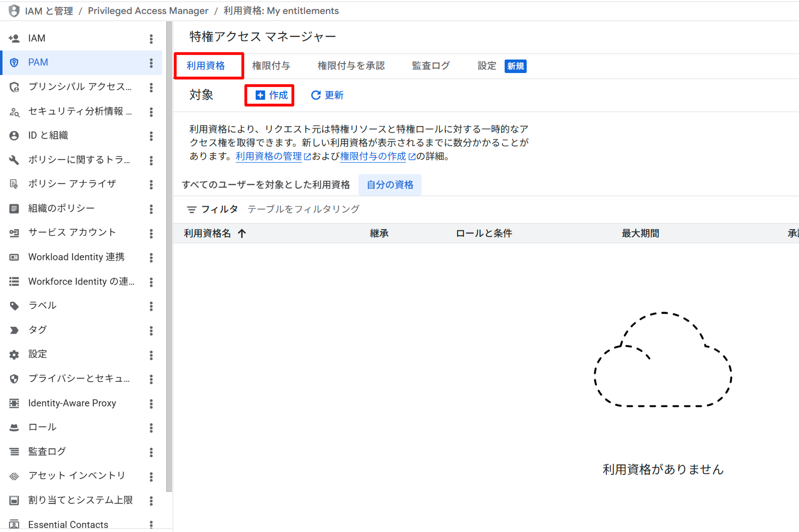This screenshot has height=532, width=799.
Task: Click the wrench icon for ポリシーに関するトラ
Action: pos(14,160)
